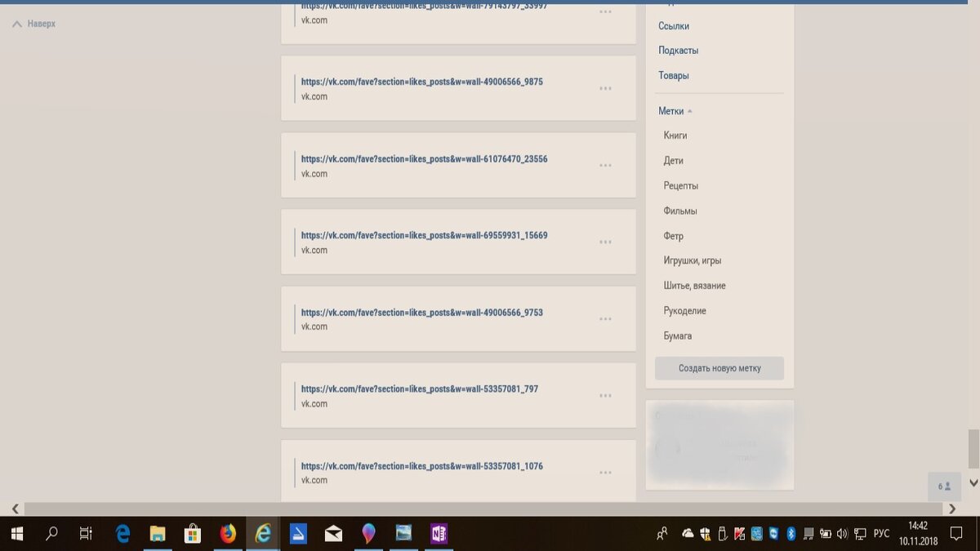
Task: Click Safely Remove Hardware USB icon
Action: [722, 534]
